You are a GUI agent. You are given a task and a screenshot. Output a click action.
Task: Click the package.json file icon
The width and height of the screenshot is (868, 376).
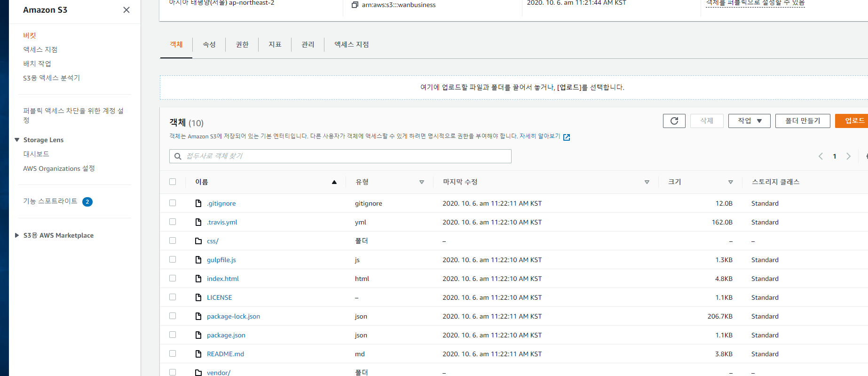pyautogui.click(x=198, y=335)
